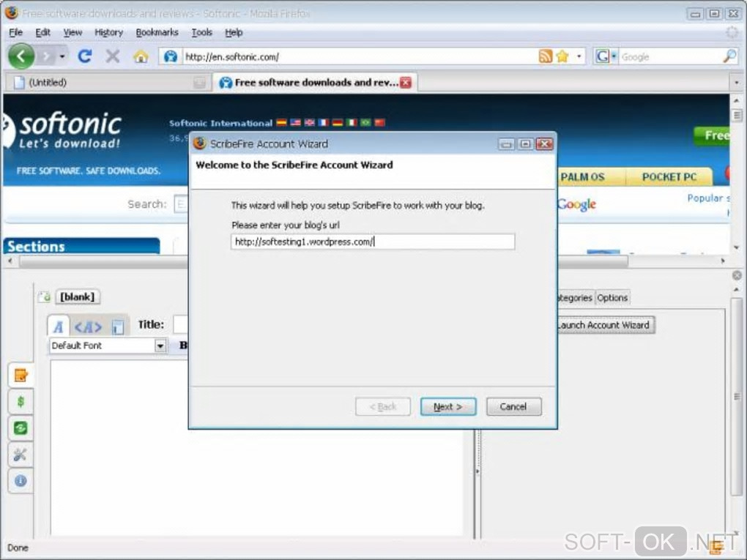Open the Home page icon
747x560 pixels.
coord(141,56)
